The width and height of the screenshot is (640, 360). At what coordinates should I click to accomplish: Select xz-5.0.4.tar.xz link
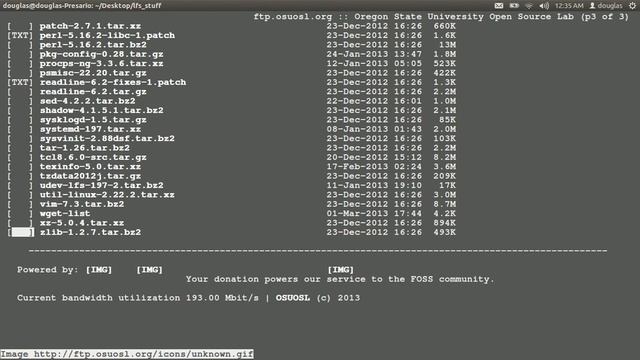82,223
